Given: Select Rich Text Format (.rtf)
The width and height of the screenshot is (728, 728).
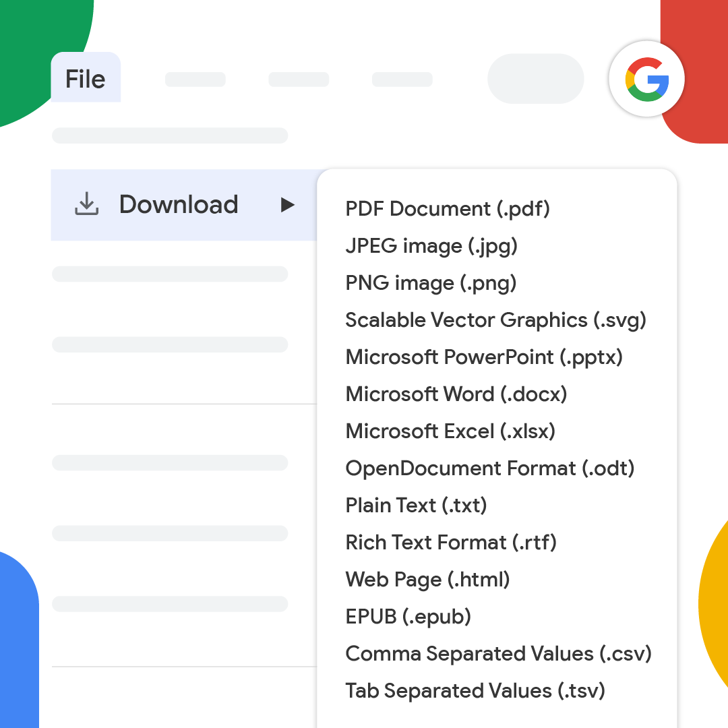Looking at the screenshot, I should coord(450,542).
